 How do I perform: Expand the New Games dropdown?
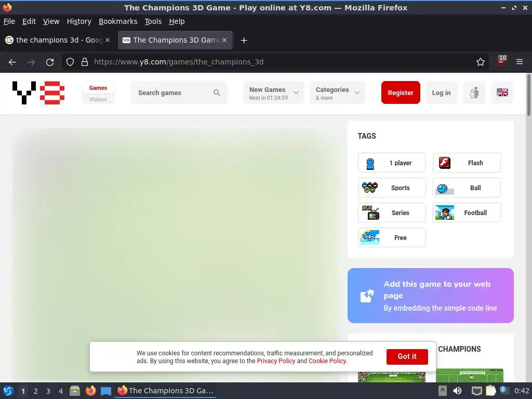coord(273,92)
